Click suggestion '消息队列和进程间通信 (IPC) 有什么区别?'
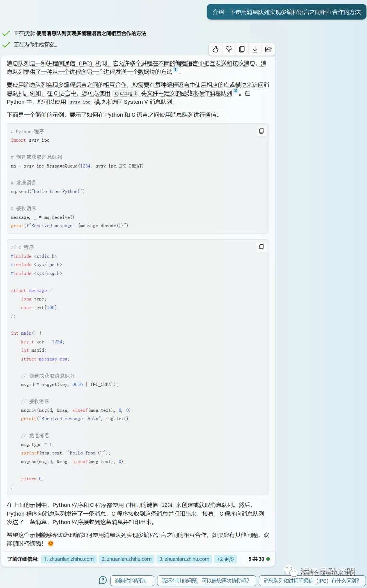367x588 pixels. [312, 581]
